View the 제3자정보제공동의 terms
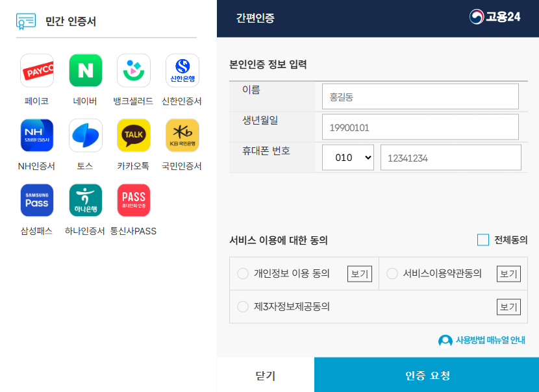 (x=508, y=307)
